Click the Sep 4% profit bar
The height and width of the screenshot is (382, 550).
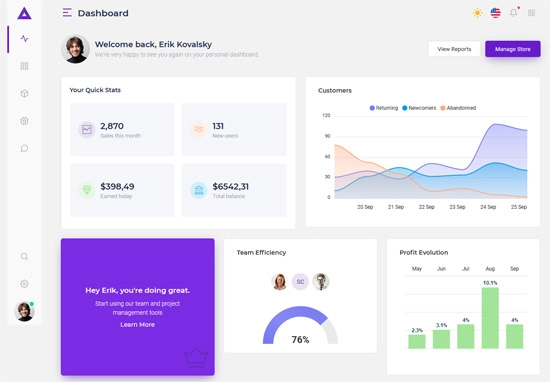pyautogui.click(x=515, y=336)
